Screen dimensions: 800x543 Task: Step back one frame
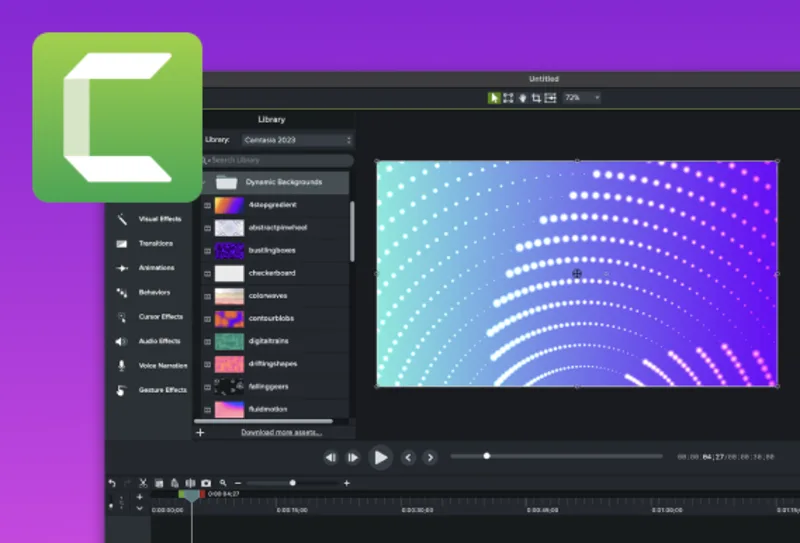(331, 457)
